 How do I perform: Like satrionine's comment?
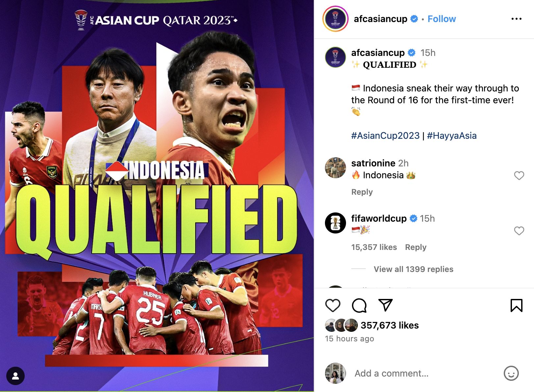tap(519, 176)
